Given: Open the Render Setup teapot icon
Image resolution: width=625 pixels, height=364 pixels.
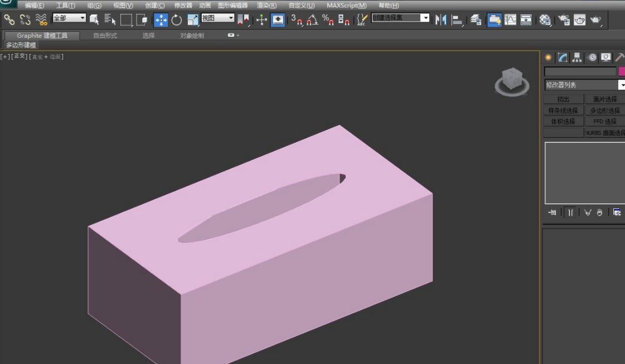Looking at the screenshot, I should (x=564, y=20).
